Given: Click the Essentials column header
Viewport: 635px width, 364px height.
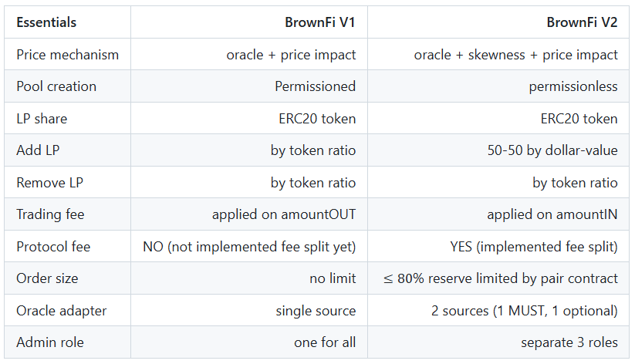Looking at the screenshot, I should pyautogui.click(x=46, y=22).
